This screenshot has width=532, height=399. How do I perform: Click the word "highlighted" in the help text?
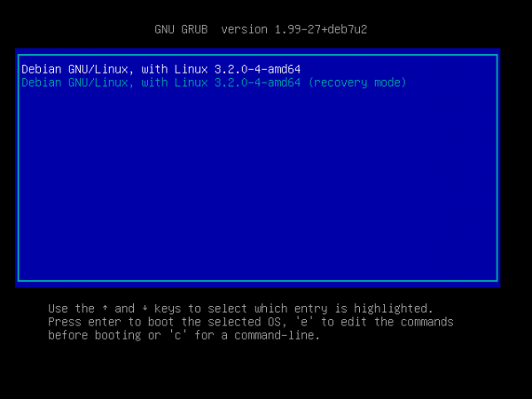click(x=390, y=309)
